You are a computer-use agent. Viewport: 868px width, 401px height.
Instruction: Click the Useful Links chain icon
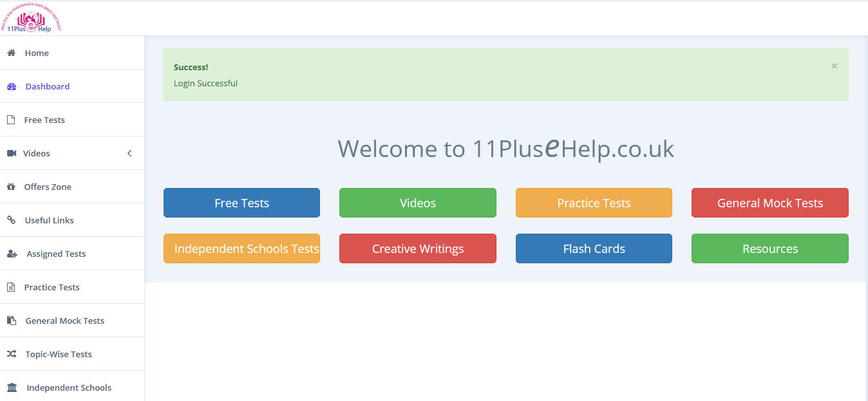(11, 220)
